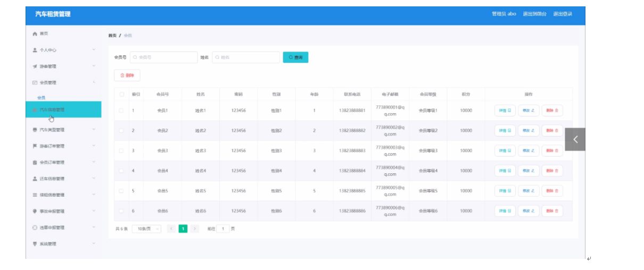Click 修改 button for row 会员3
644x270 pixels.
[x=529, y=151]
